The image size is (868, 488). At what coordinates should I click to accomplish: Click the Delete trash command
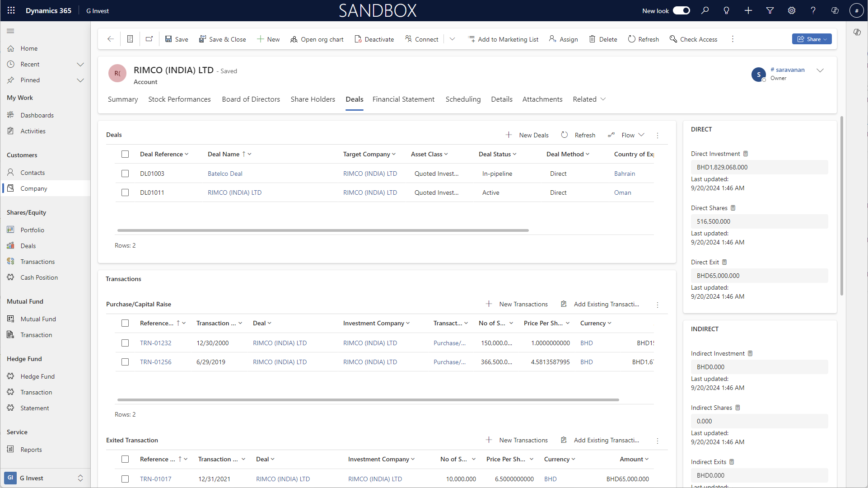coord(603,39)
